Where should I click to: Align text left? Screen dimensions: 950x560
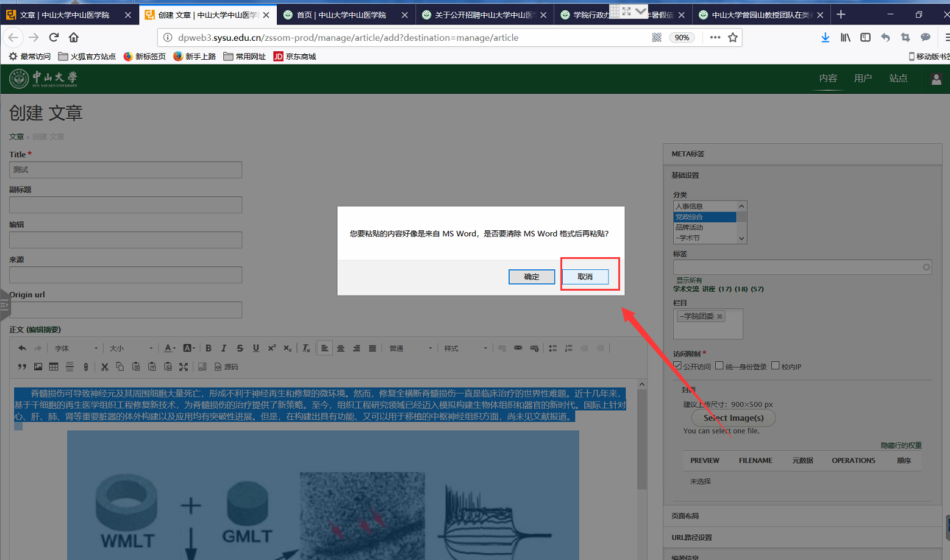[325, 348]
